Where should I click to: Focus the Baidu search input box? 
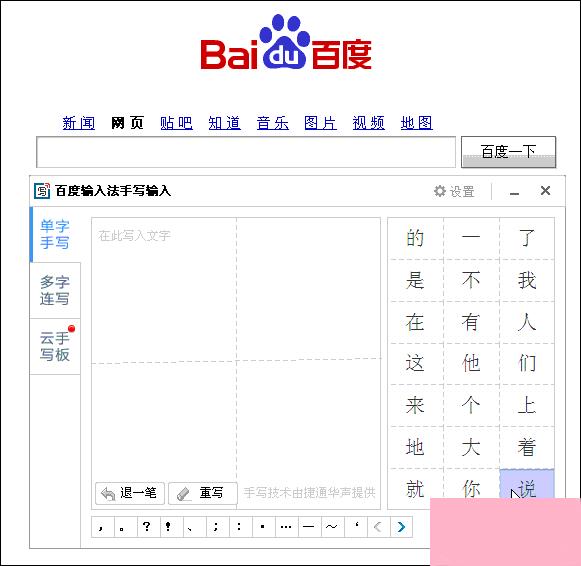(x=246, y=152)
